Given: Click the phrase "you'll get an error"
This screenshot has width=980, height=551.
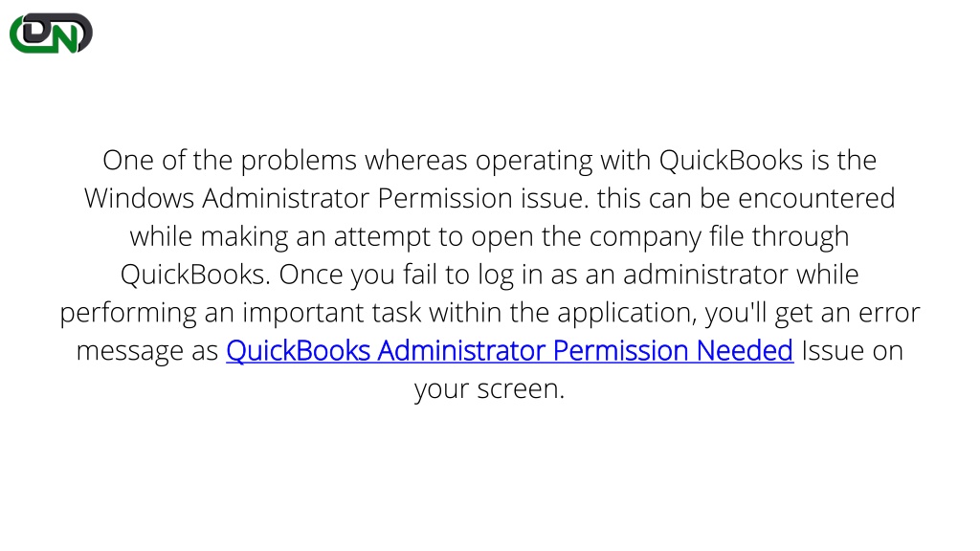Looking at the screenshot, I should click(x=813, y=313).
